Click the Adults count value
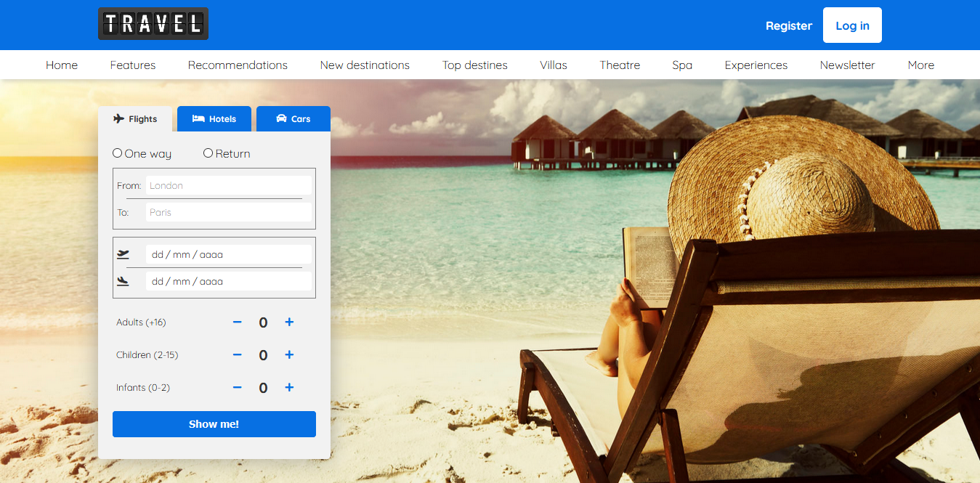The image size is (980, 483). coord(263,322)
